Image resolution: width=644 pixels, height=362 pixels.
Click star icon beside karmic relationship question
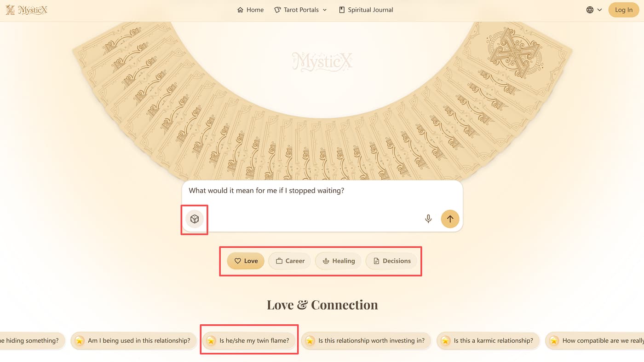(x=445, y=341)
